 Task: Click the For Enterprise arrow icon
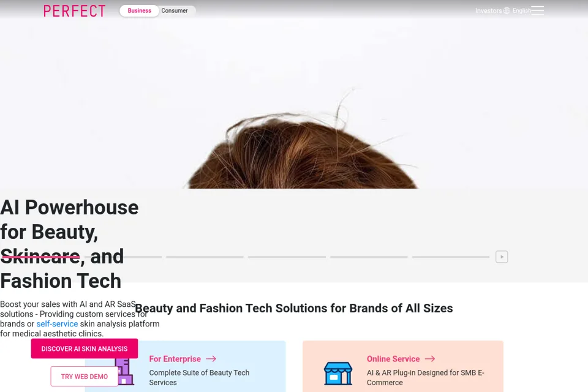211,359
